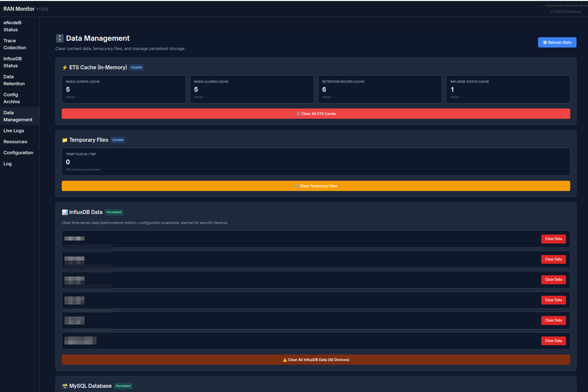The width and height of the screenshot is (588, 392).
Task: Click the bar chart icon beside InfluxDB Data
Action: pos(65,212)
